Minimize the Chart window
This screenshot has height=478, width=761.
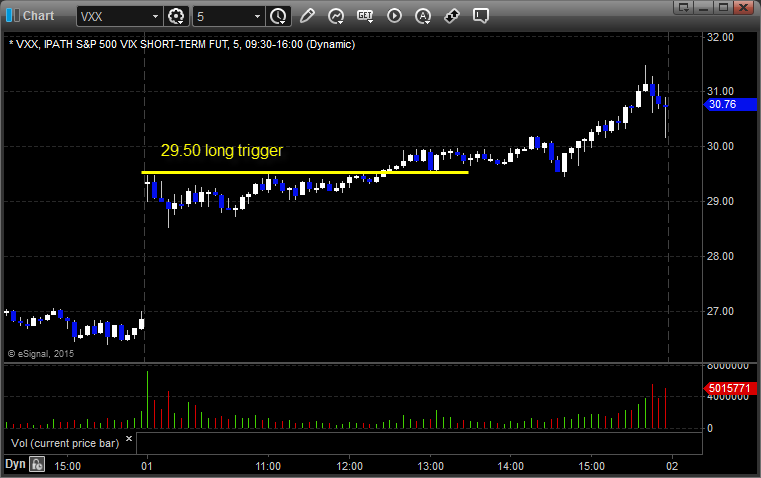coord(704,7)
